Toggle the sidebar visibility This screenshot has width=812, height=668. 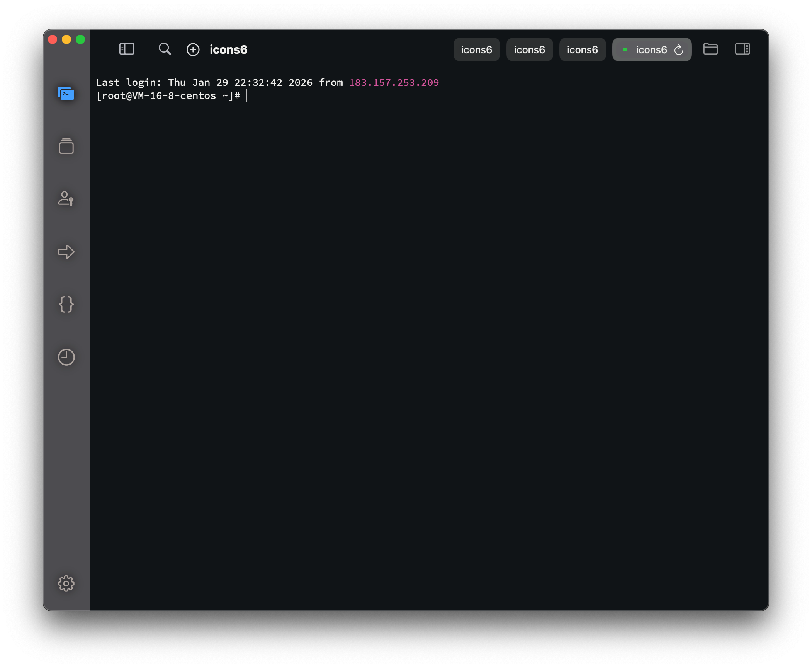[x=126, y=49]
